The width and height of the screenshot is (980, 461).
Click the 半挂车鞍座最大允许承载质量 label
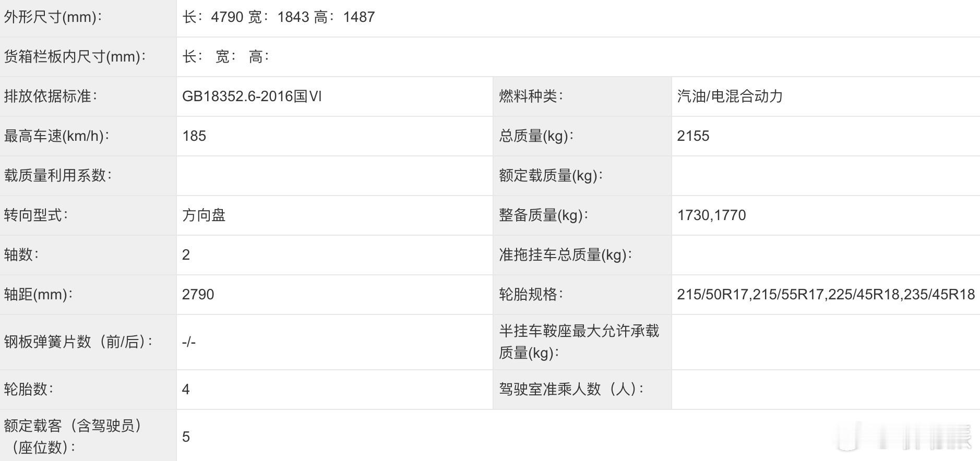pyautogui.click(x=579, y=342)
